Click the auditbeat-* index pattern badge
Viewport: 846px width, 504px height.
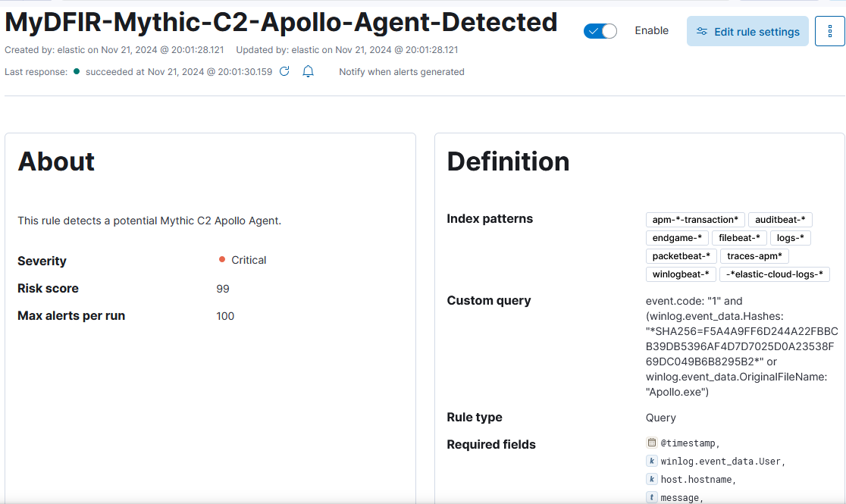(780, 220)
